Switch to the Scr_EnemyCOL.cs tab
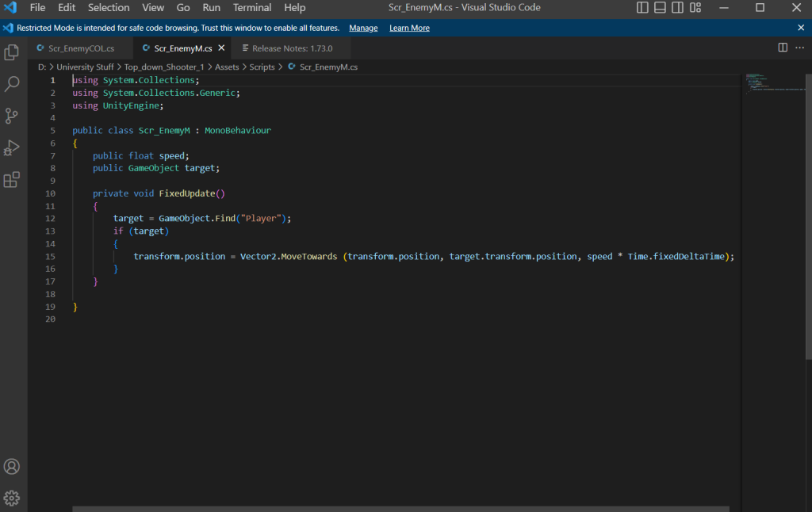 click(x=81, y=48)
